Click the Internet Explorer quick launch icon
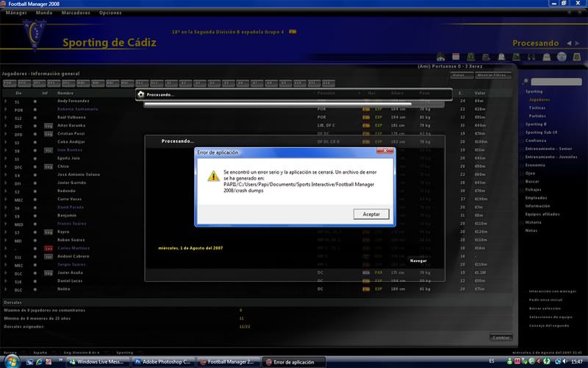This screenshot has height=368, width=588. (x=39, y=362)
